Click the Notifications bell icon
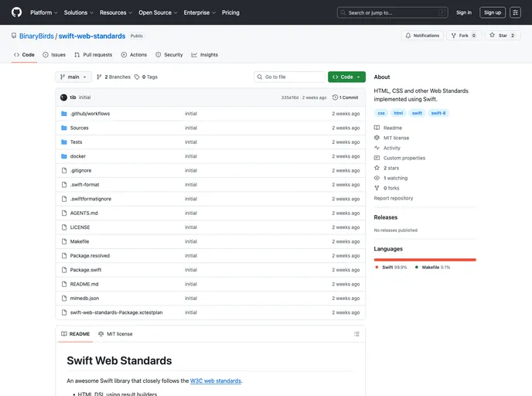The height and width of the screenshot is (396, 532). coord(408,36)
